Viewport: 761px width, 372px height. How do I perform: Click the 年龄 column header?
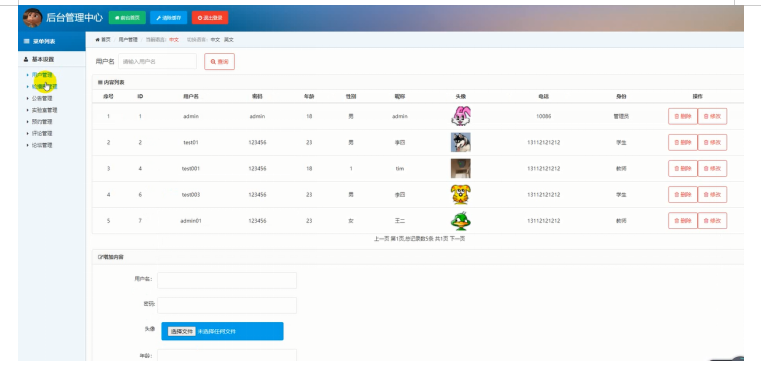pyautogui.click(x=309, y=97)
